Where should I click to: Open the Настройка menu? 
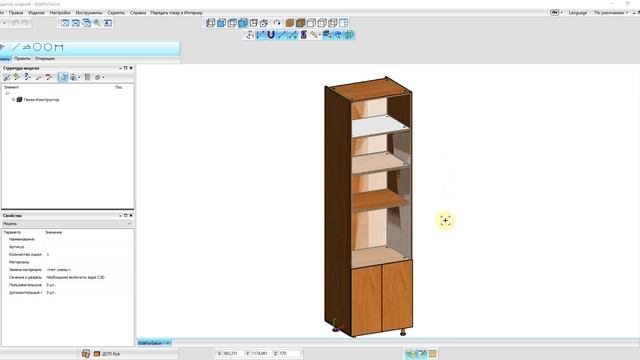pyautogui.click(x=60, y=13)
